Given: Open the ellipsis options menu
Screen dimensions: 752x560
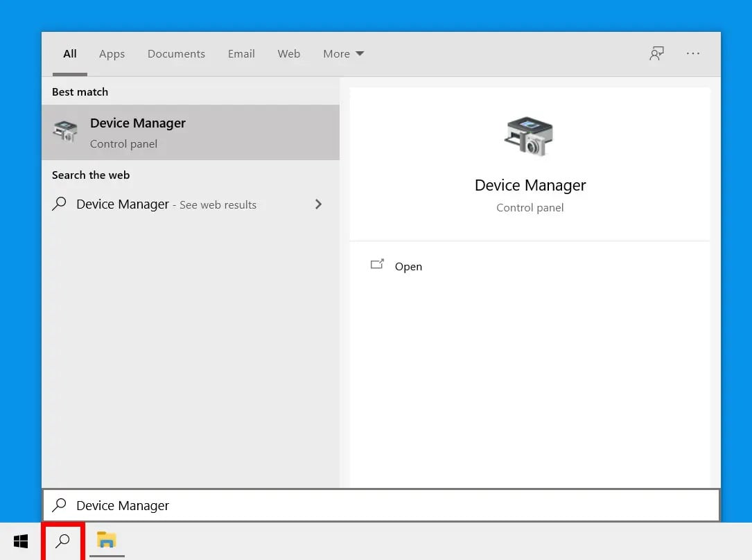Looking at the screenshot, I should click(x=692, y=53).
